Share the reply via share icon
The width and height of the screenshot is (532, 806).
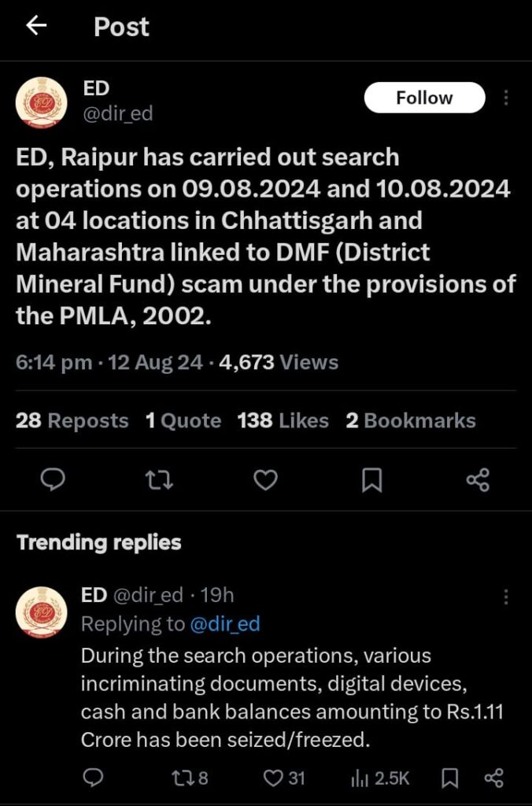[x=494, y=778]
